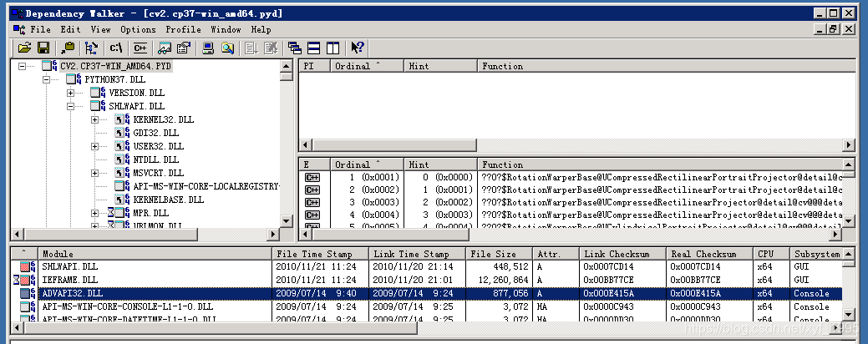868x344 pixels.
Task: Open the File menu
Action: (x=40, y=29)
